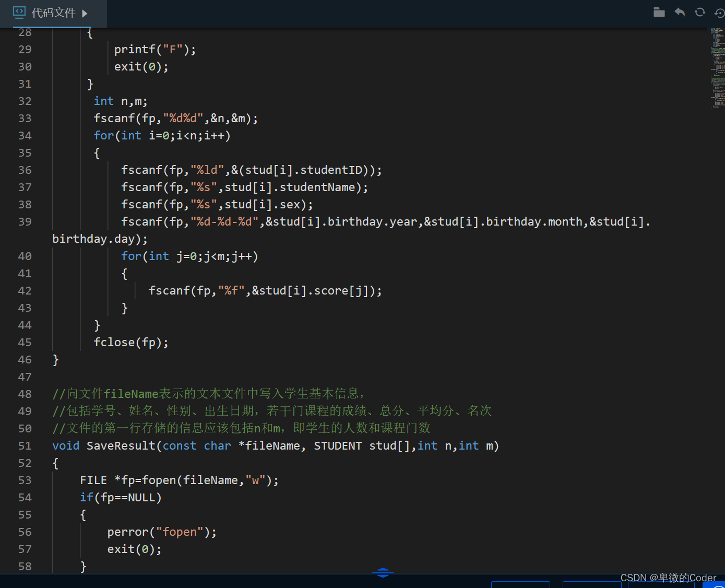Place cursor on the int n,m; declaration
Screen dimensions: 725x588
(x=121, y=101)
